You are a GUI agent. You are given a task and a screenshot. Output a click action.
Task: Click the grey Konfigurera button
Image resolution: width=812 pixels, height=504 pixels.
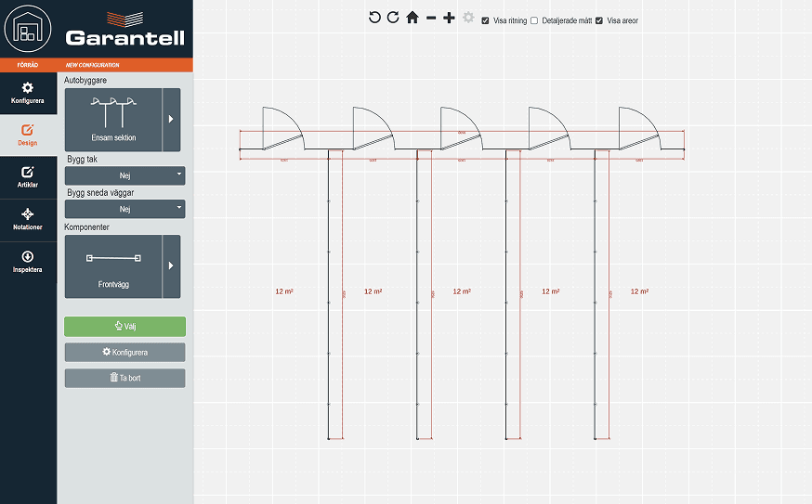coord(124,353)
